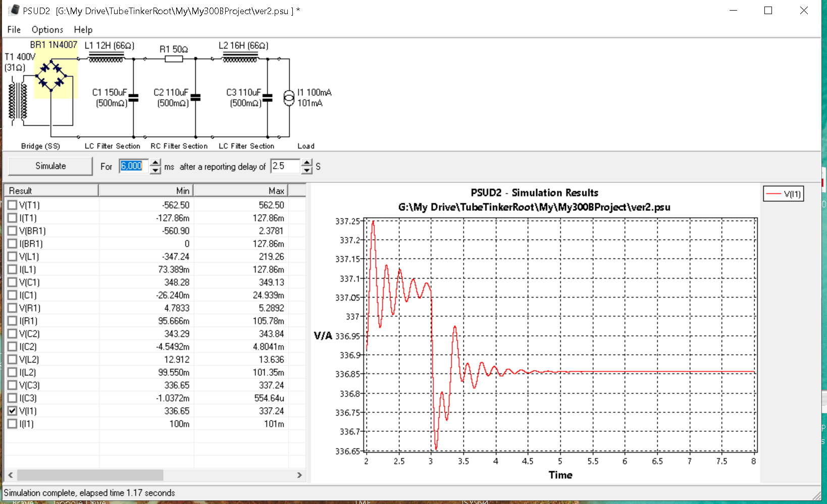Check the V(R1) result checkbox

(13, 308)
